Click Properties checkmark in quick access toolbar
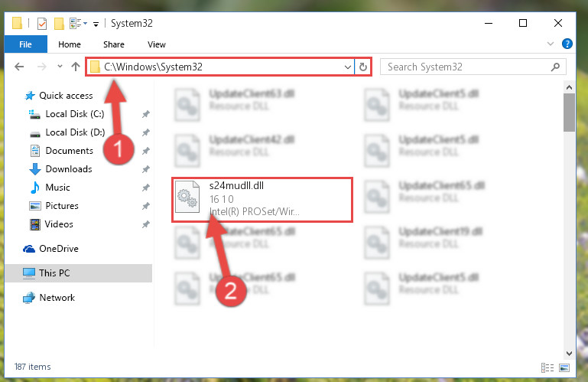The width and height of the screenshot is (588, 382). [x=42, y=24]
